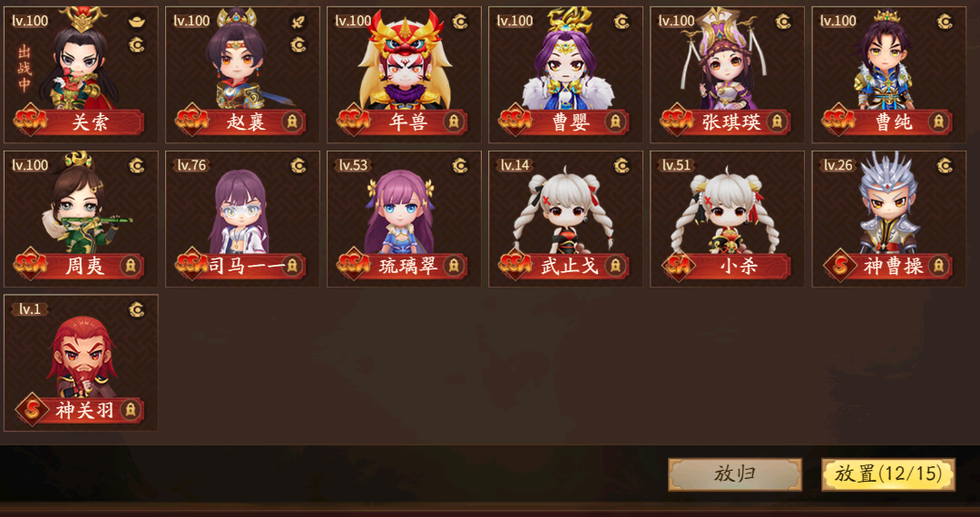Toggle the lock icon on 年兽 card
This screenshot has height=517, width=980.
pos(454,122)
